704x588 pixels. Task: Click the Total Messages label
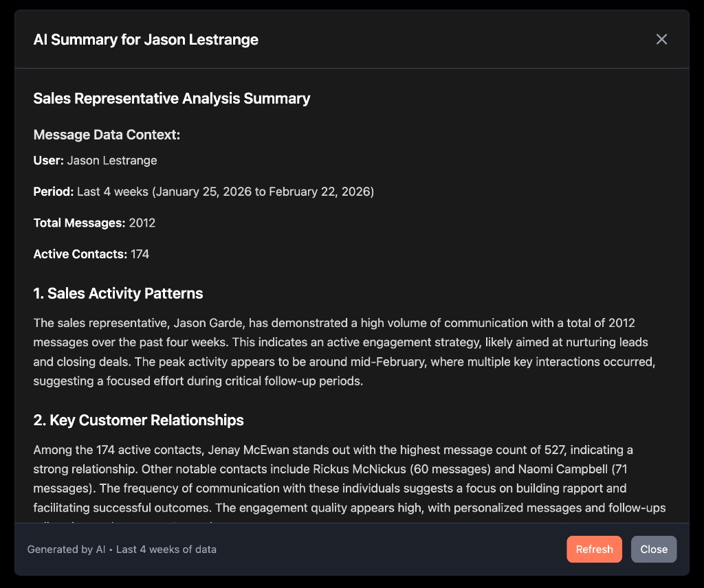[x=79, y=223]
